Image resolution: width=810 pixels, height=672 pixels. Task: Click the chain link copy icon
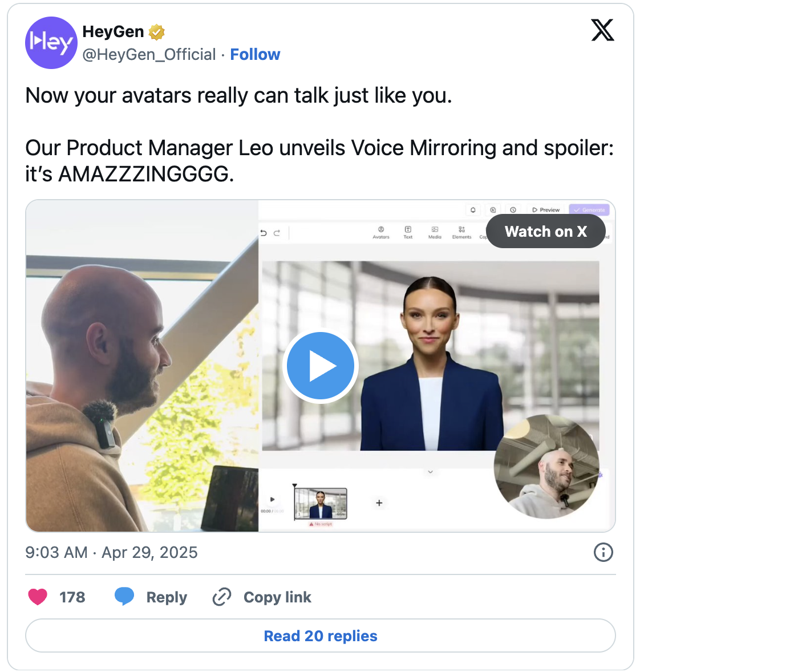click(x=222, y=597)
